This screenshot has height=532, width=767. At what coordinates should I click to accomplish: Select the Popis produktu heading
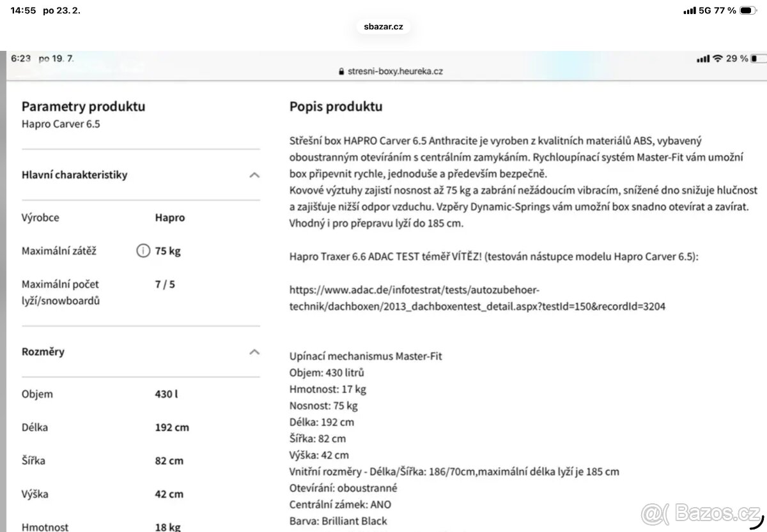(x=336, y=107)
